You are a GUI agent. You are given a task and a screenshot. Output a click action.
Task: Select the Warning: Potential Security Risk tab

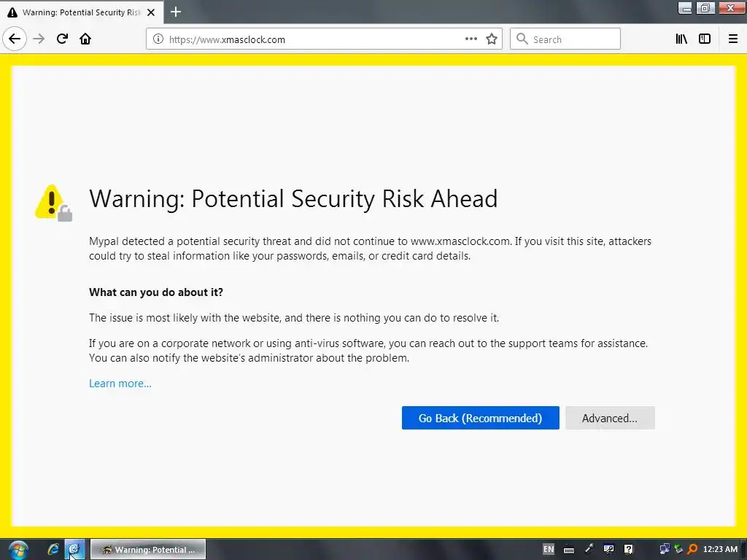coord(82,12)
